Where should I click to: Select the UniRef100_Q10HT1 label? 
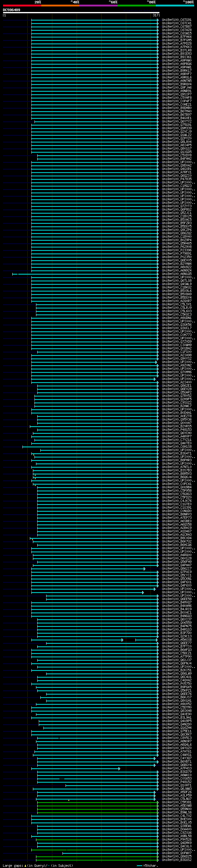pos(176,785)
